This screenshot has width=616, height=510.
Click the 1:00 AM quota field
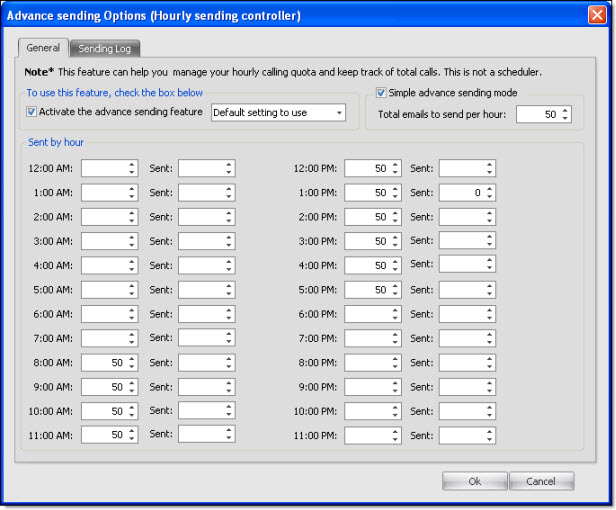coord(109,193)
